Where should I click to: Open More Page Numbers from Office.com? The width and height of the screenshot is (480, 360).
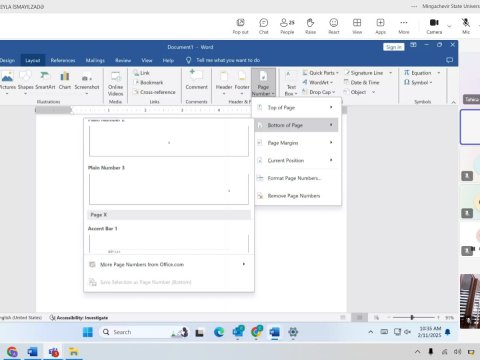click(169, 264)
